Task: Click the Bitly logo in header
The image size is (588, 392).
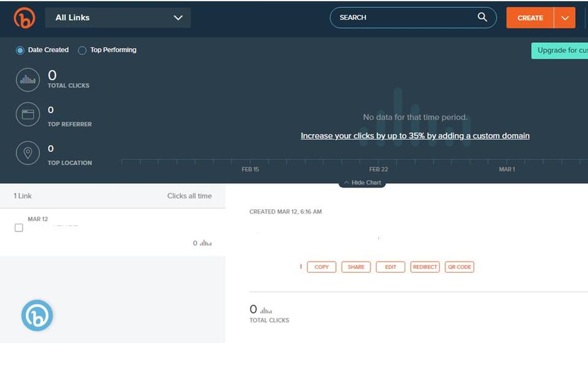Action: (24, 18)
